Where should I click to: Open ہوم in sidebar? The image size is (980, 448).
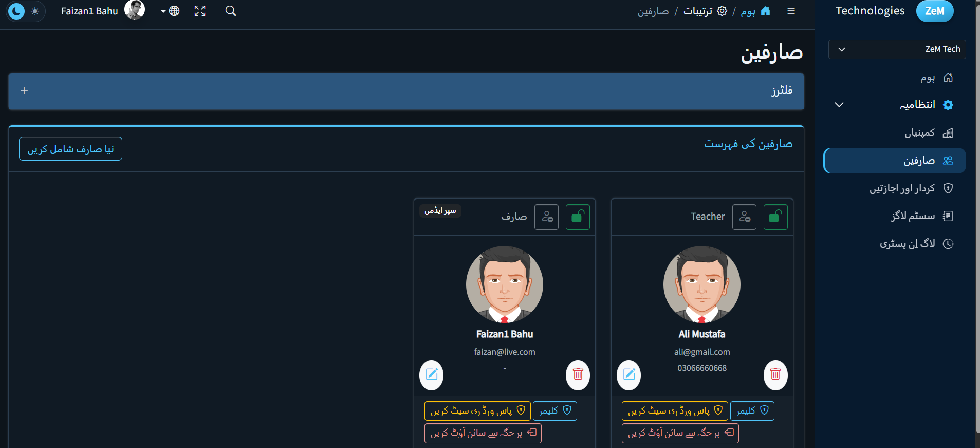[x=895, y=78]
